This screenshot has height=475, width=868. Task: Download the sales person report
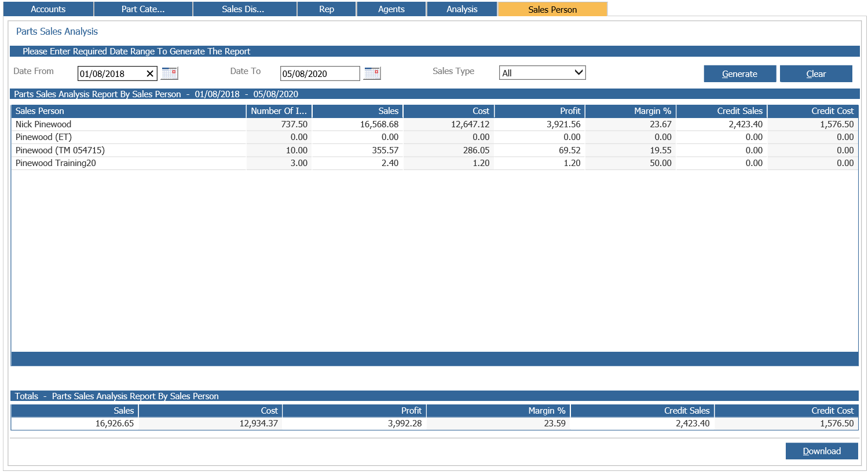(822, 451)
